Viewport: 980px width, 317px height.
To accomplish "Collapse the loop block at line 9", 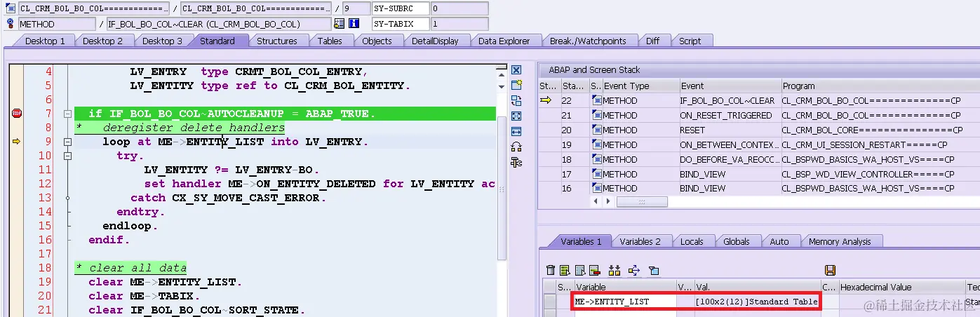I will coord(67,142).
